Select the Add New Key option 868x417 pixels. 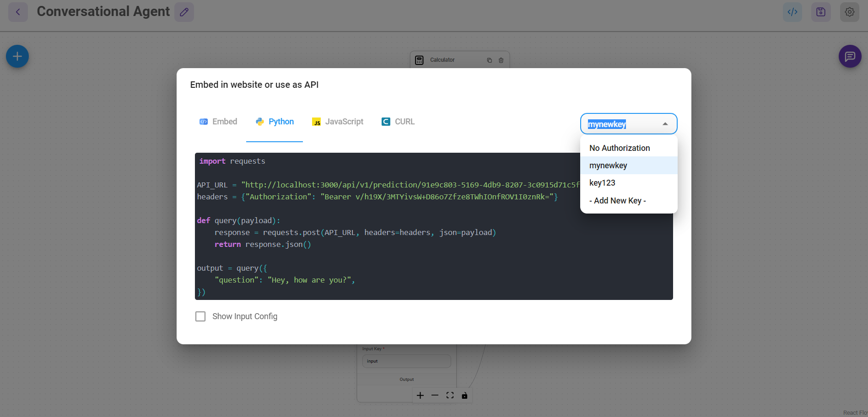(617, 201)
